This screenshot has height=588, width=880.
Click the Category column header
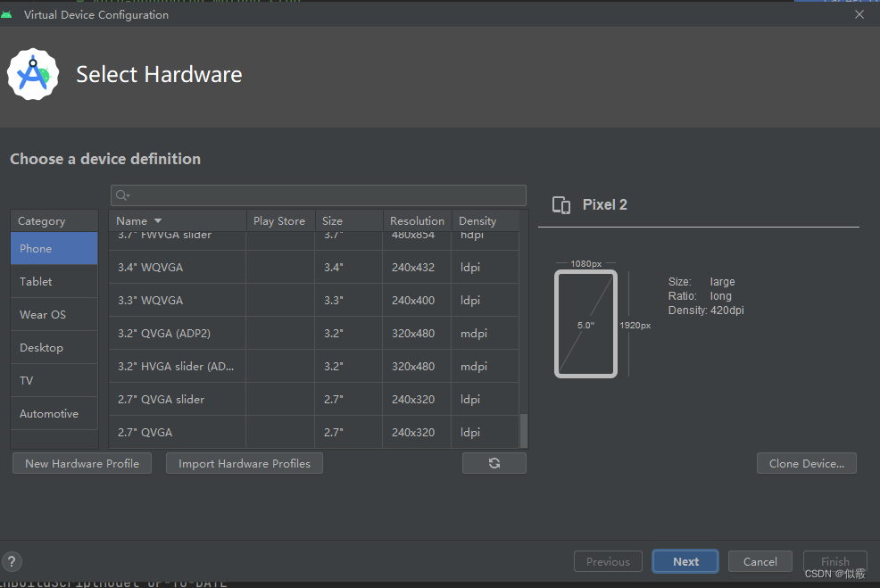tap(54, 221)
